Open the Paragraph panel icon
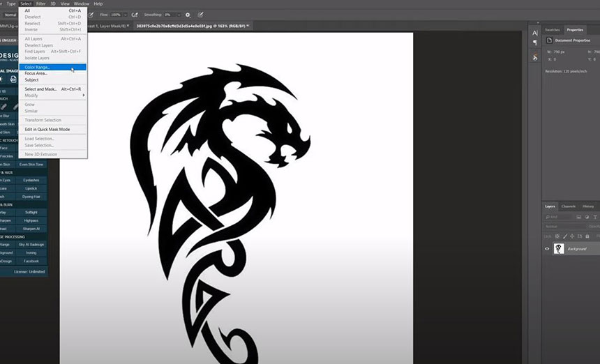The image size is (600, 364). [535, 43]
